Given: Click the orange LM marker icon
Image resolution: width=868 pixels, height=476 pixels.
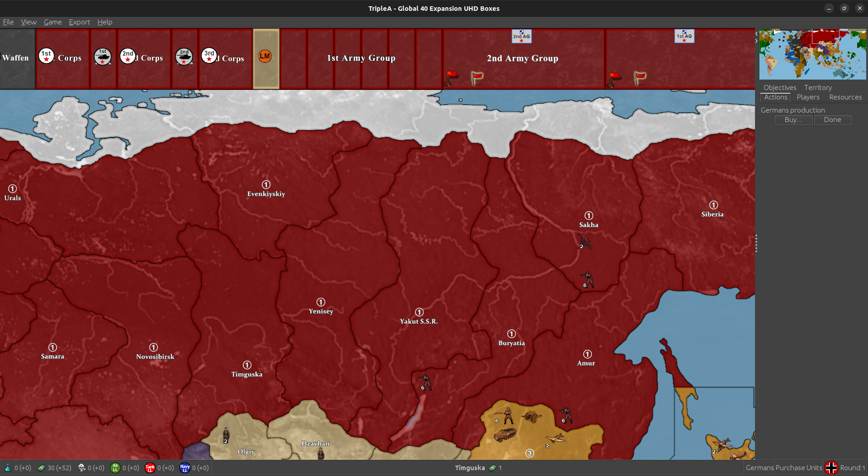Looking at the screenshot, I should point(265,56).
